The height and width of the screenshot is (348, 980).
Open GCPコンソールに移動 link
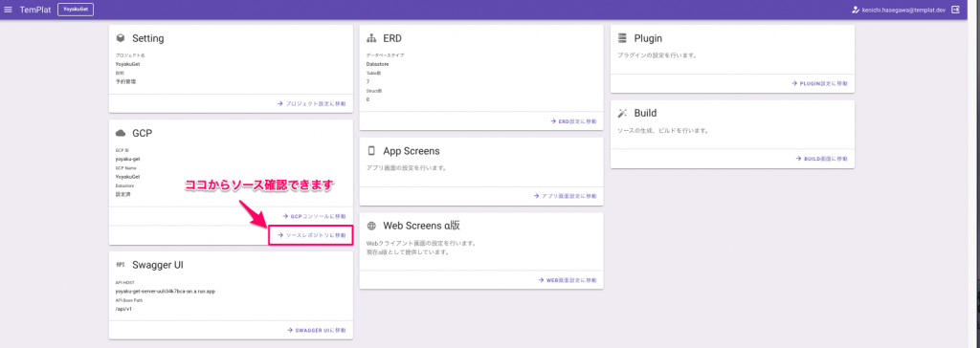314,216
